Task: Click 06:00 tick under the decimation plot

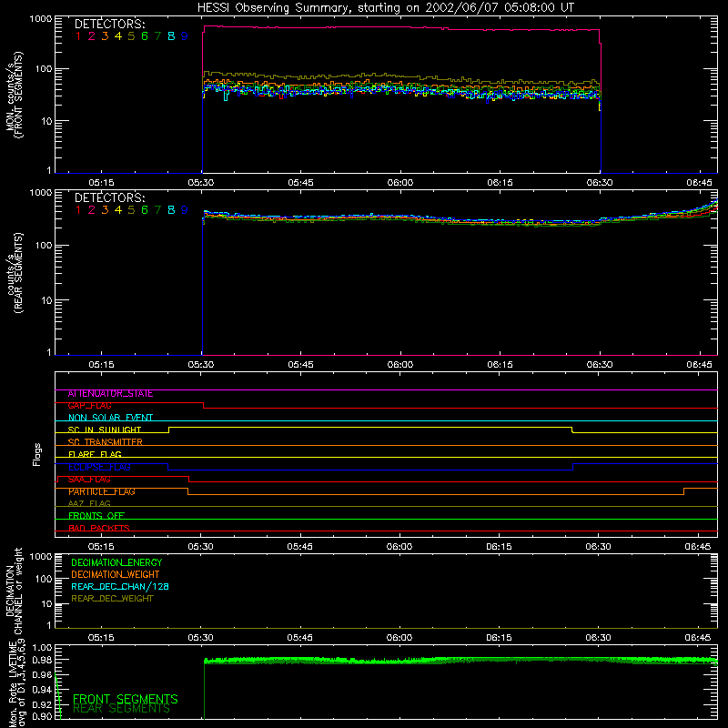Action: tap(399, 638)
